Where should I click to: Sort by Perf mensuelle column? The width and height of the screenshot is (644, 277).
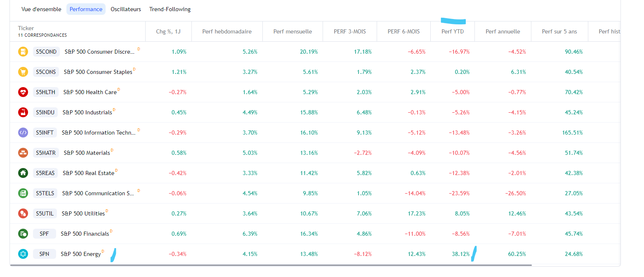293,31
